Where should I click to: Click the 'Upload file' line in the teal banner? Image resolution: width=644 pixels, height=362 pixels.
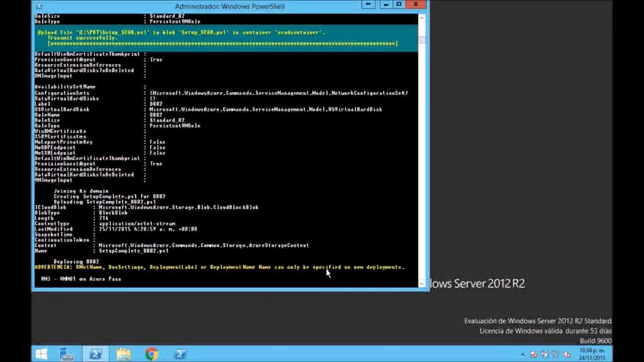click(x=181, y=32)
